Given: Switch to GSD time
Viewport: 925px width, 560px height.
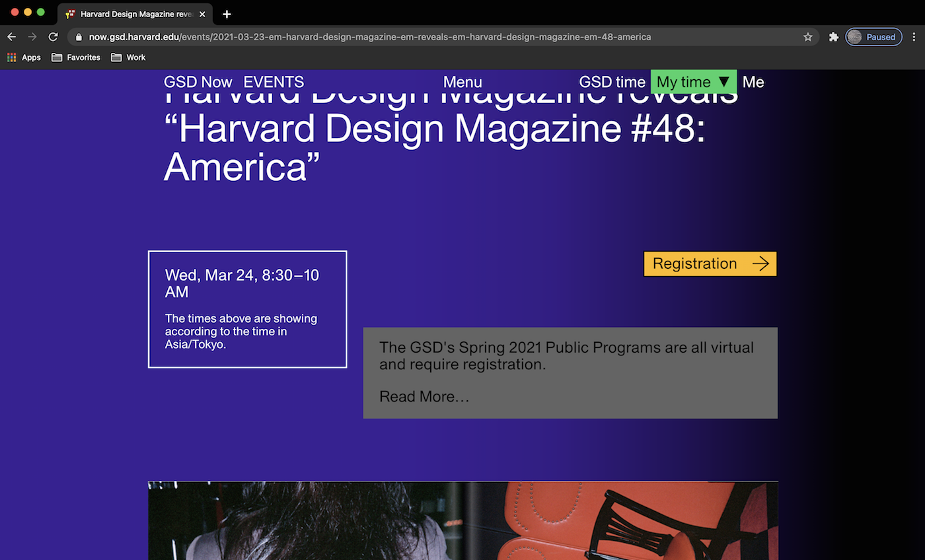Looking at the screenshot, I should tap(612, 82).
